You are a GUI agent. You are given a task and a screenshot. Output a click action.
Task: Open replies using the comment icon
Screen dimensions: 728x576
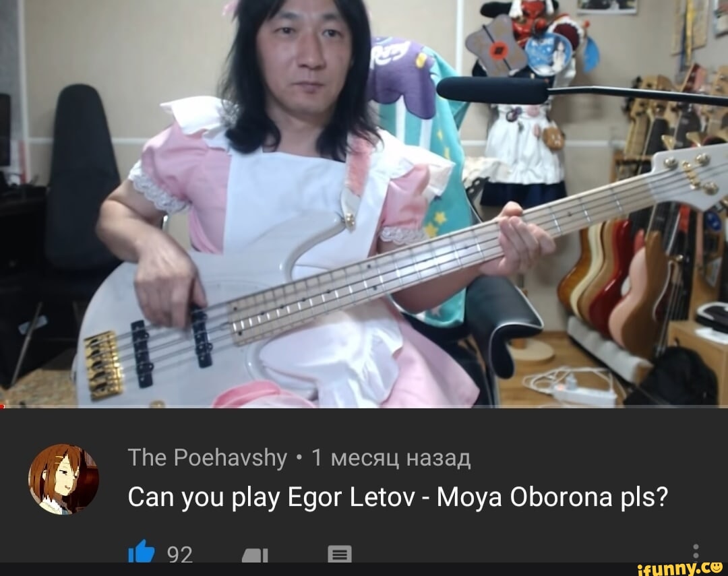(339, 554)
